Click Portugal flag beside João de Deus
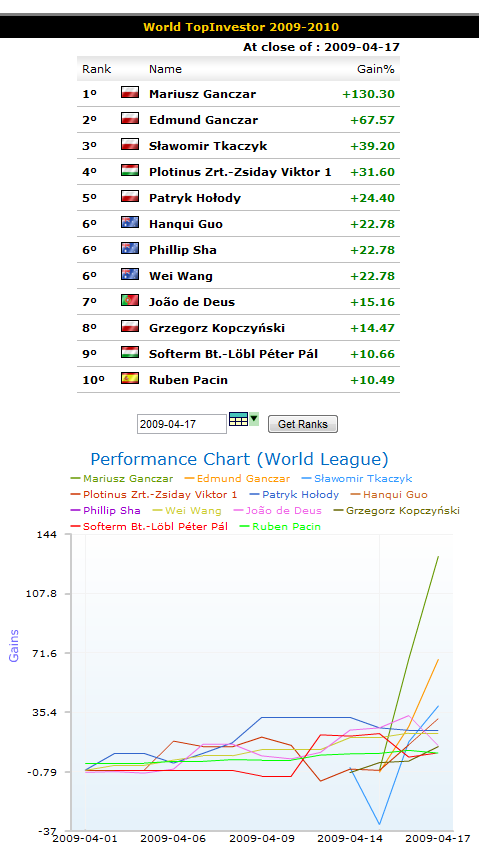This screenshot has height=855, width=479. point(130,300)
